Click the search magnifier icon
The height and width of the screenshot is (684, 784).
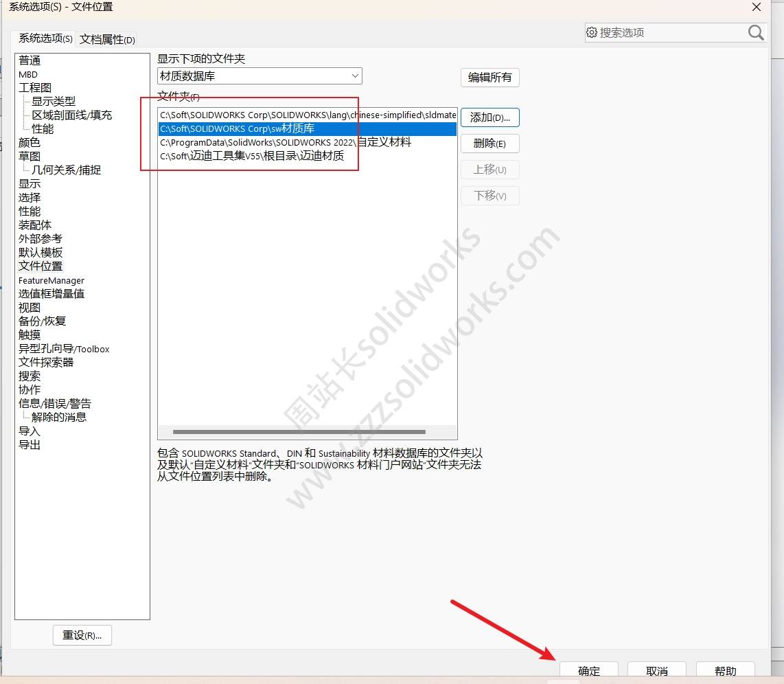pyautogui.click(x=755, y=32)
